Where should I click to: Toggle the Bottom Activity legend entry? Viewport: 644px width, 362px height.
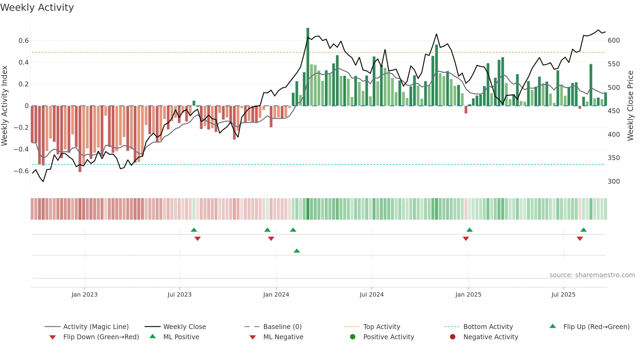coord(479,327)
